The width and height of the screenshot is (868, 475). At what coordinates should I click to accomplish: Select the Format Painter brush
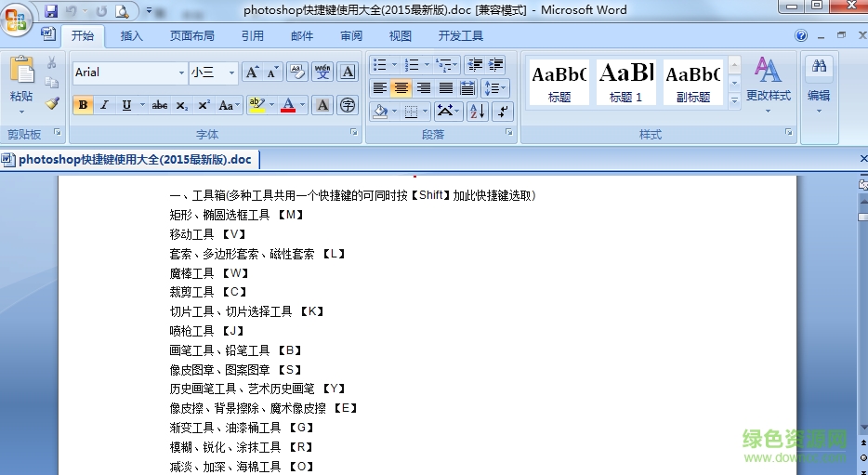pos(51,103)
